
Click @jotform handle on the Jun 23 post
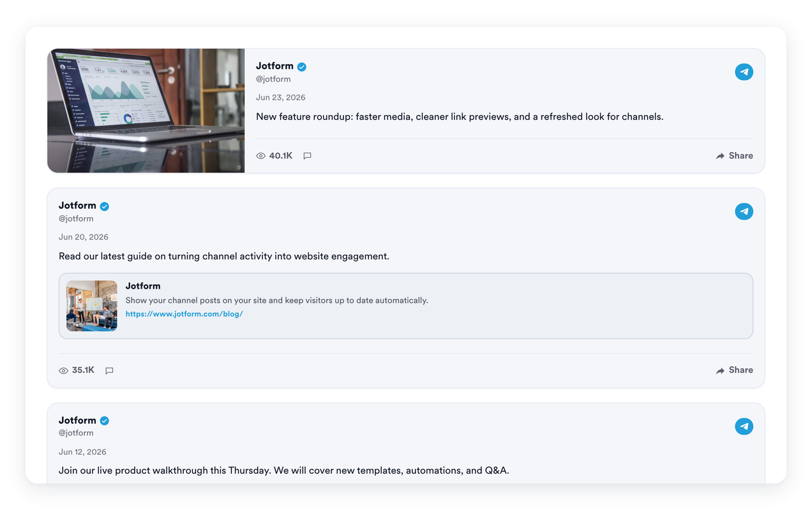pos(273,79)
